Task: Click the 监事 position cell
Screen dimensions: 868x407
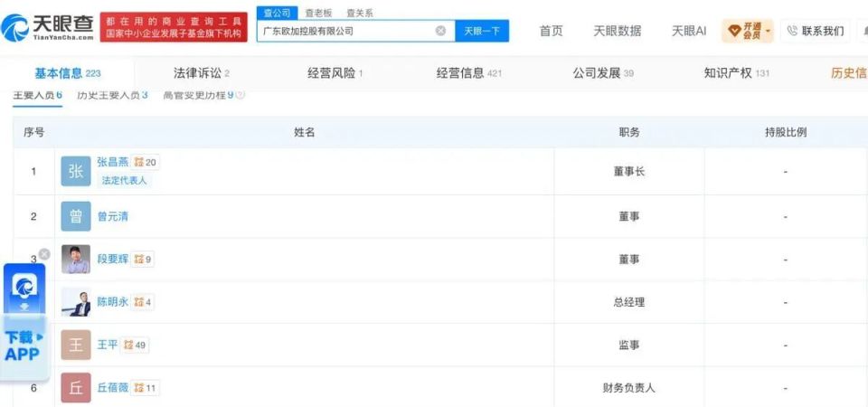Action: (x=629, y=345)
